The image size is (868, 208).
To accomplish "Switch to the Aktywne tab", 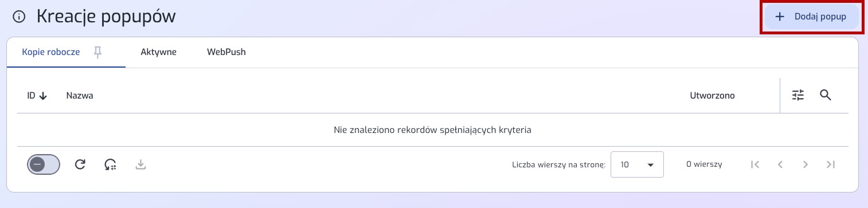I will [x=158, y=52].
